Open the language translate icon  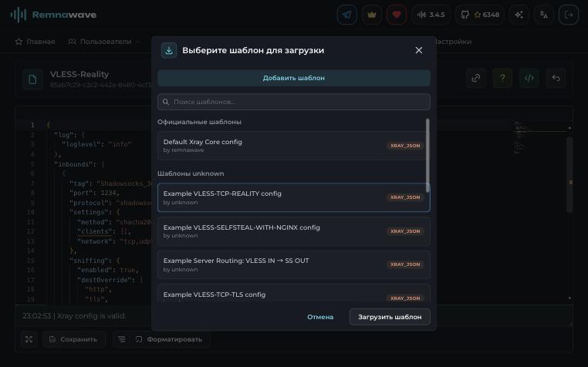(544, 15)
